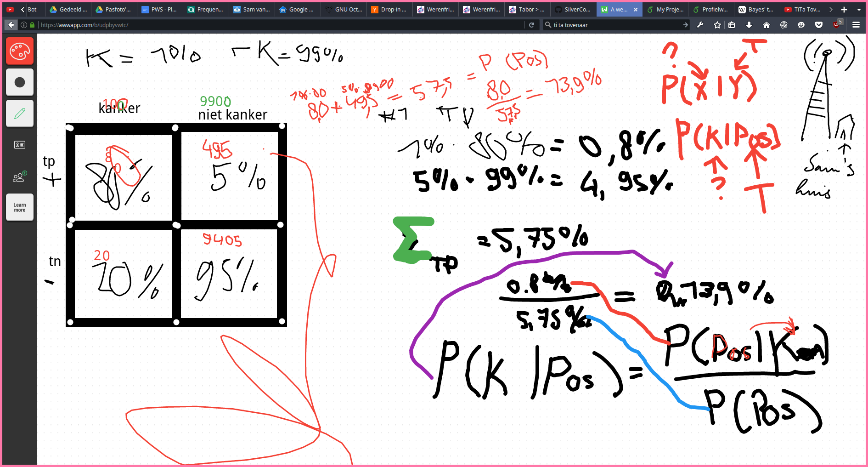
Task: Select the brush size dot button
Action: point(20,82)
